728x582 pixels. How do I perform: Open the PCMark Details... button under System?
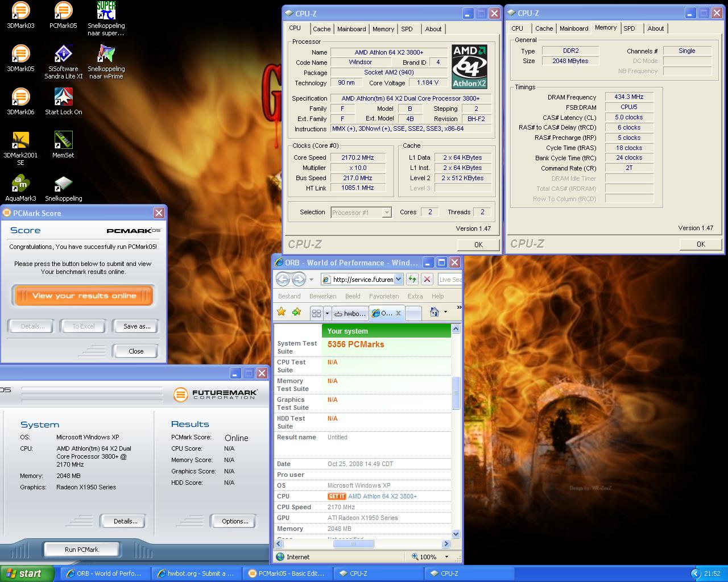122,521
